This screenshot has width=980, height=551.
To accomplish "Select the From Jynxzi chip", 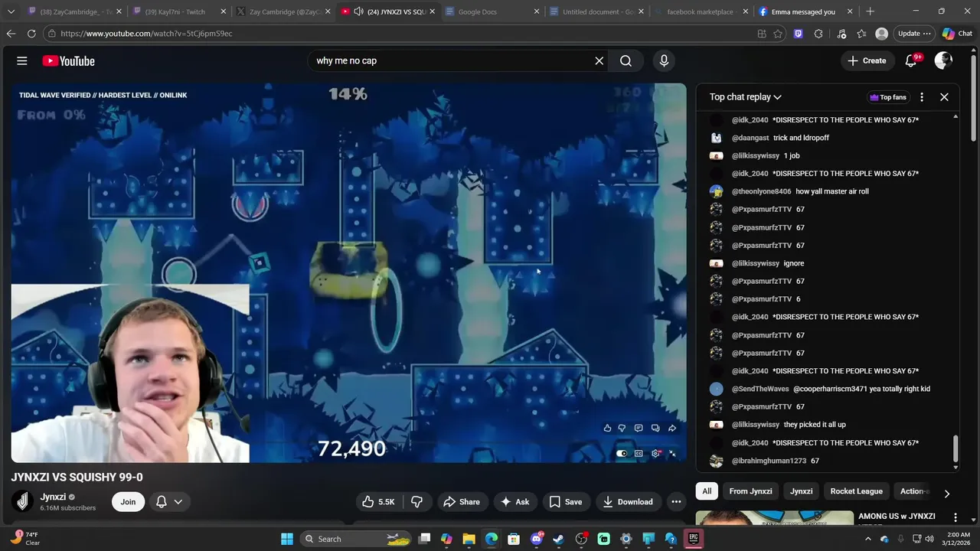I will (x=750, y=491).
